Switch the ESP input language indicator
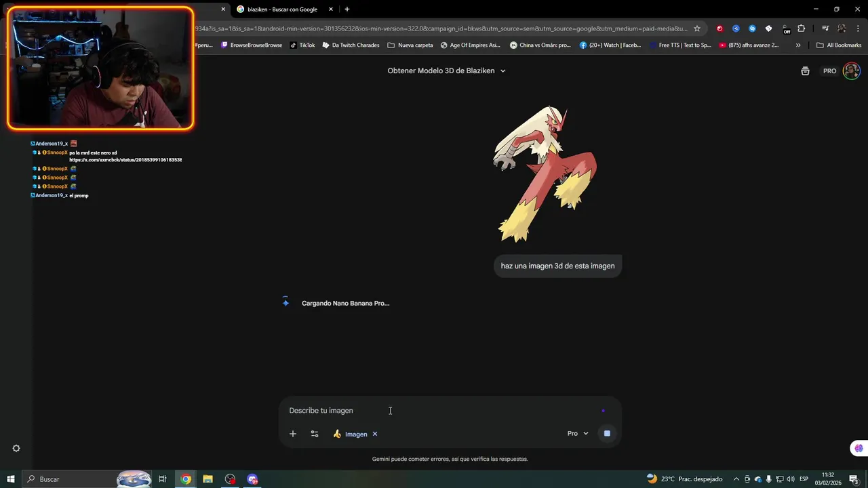Image resolution: width=868 pixels, height=488 pixels. (x=804, y=479)
